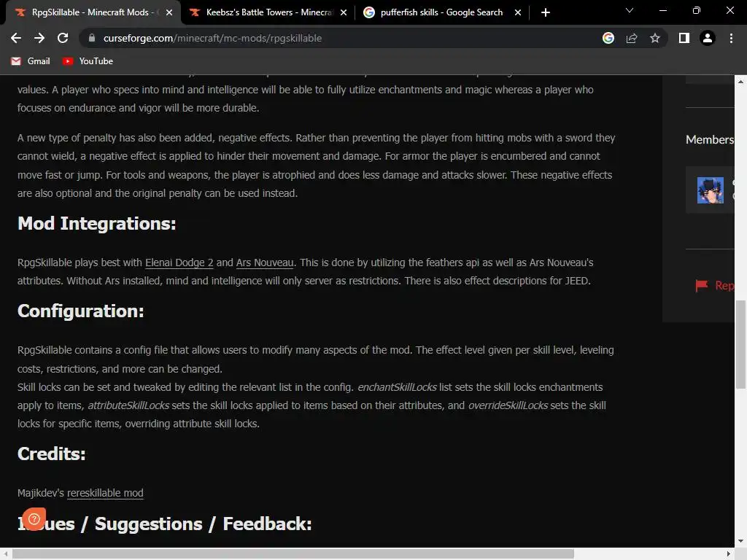Open tab search dropdown chevron
The image size is (747, 560).
[x=630, y=10]
